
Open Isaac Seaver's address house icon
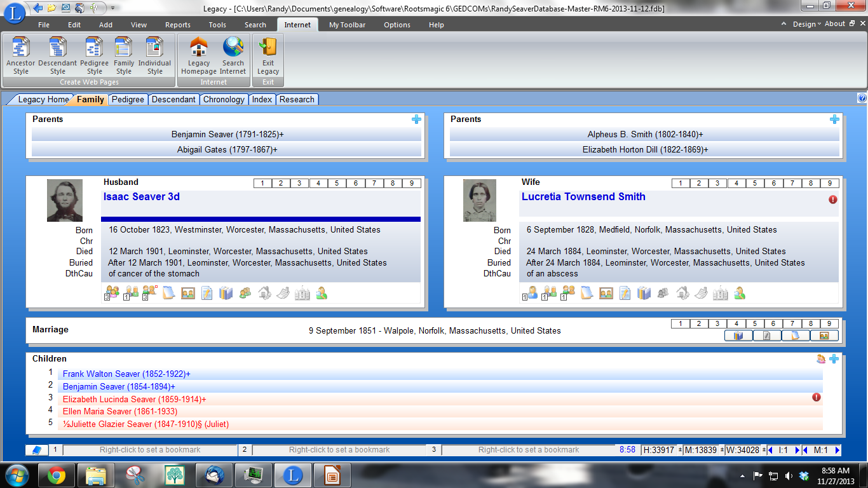tap(264, 293)
